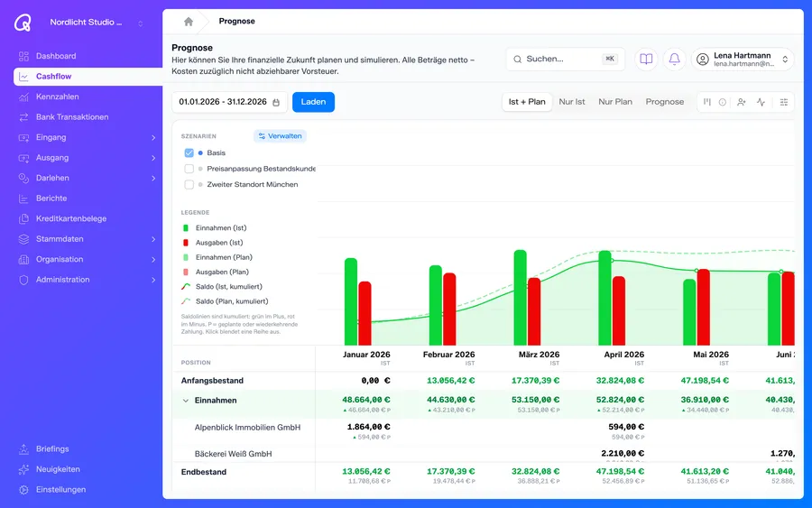Go to home via breadcrumb icon
This screenshot has width=812, height=508.
click(189, 22)
